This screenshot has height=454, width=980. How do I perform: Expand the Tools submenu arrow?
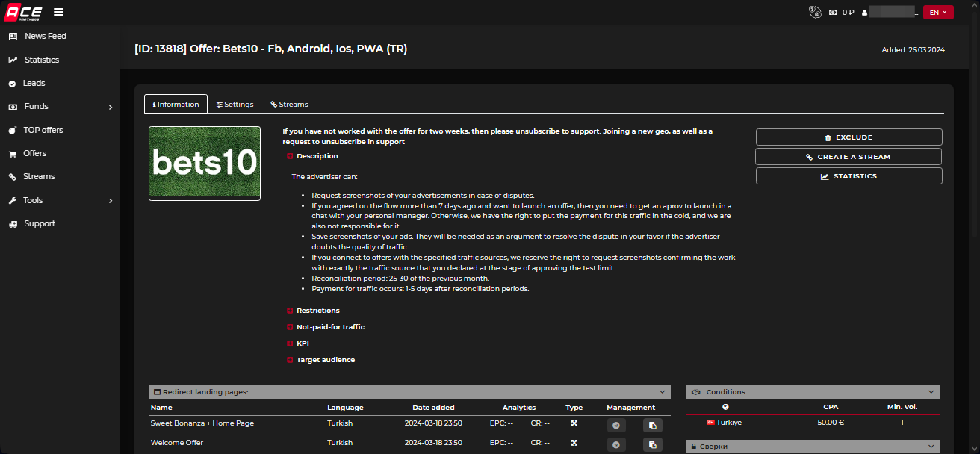111,201
